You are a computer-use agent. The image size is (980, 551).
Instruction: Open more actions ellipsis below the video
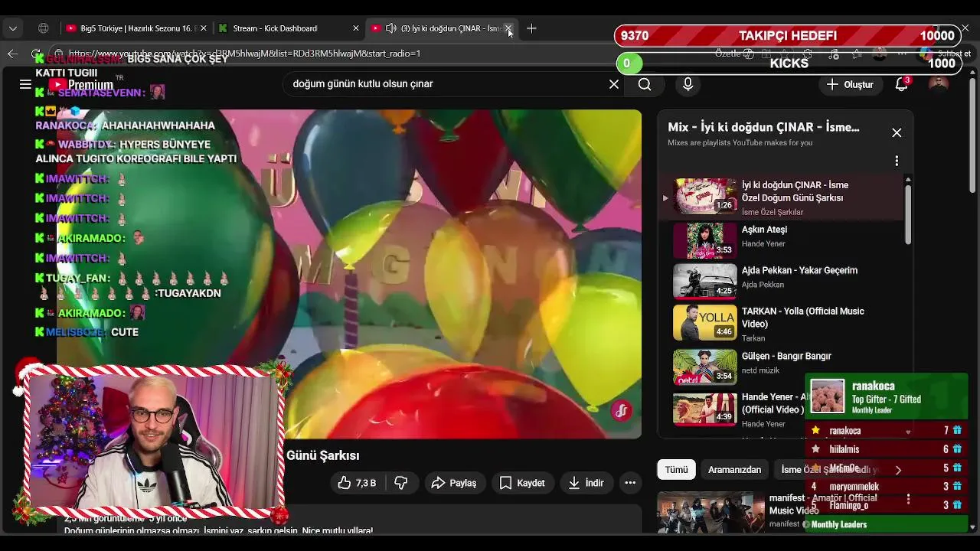[x=630, y=483]
